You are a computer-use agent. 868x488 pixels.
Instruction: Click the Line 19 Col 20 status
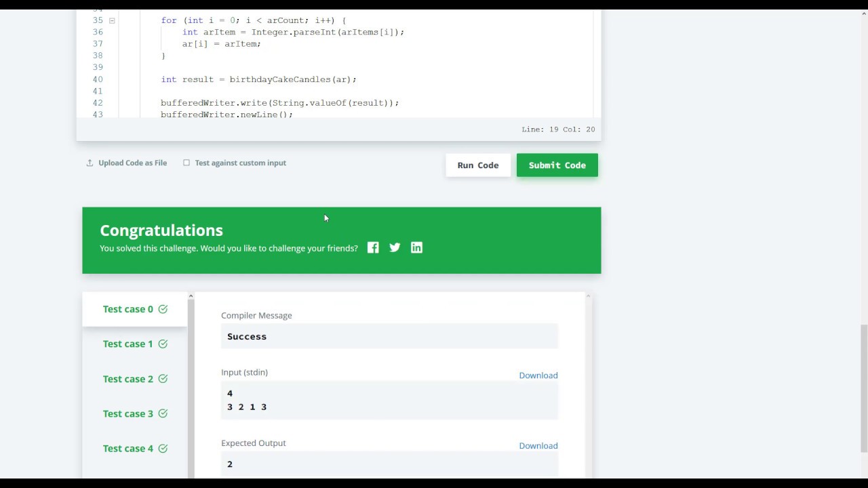[558, 129]
